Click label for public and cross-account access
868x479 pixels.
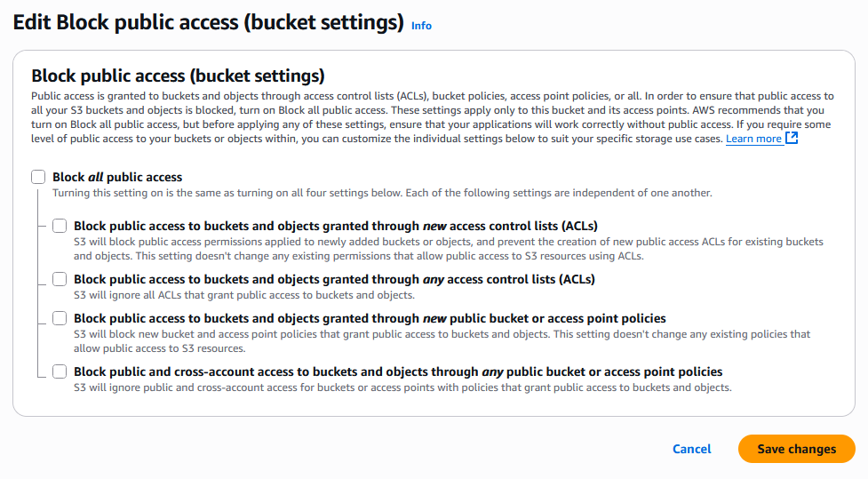coord(398,371)
